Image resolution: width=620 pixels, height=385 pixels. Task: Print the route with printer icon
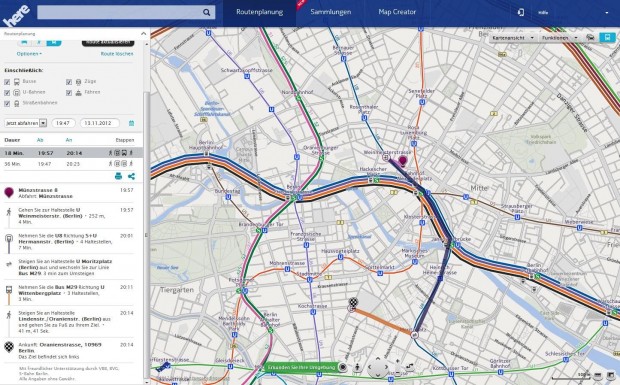pos(118,176)
